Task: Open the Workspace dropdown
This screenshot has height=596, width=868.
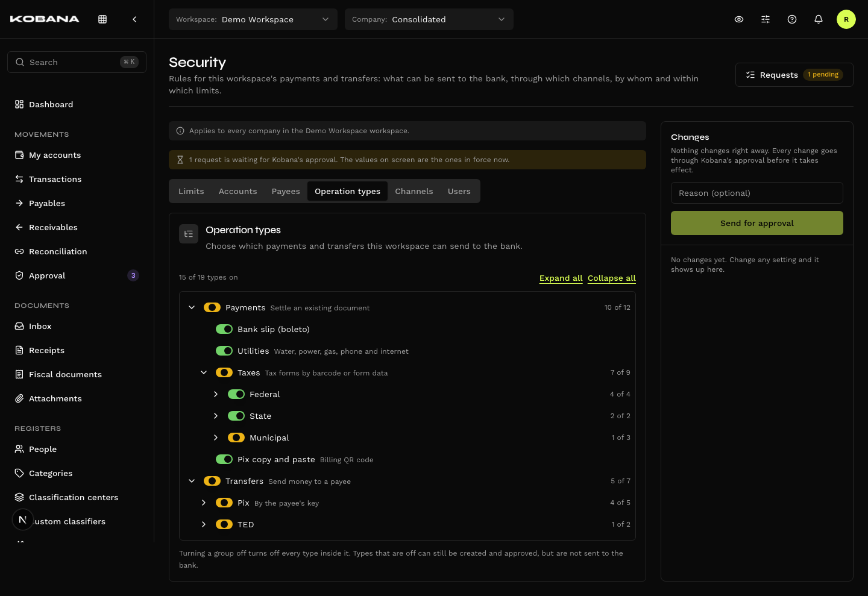Action: tap(253, 19)
